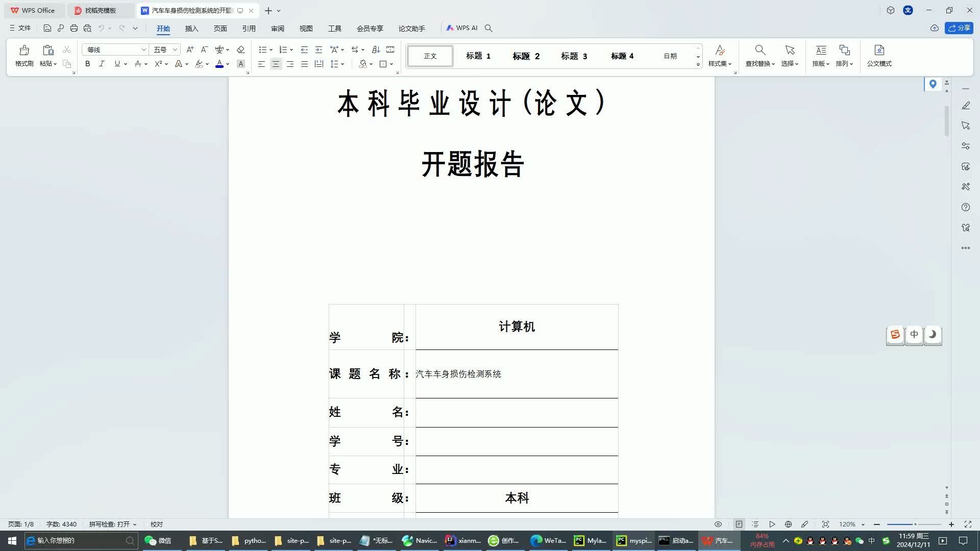Viewport: 980px width, 551px height.
Task: Click the zoom slider handle
Action: click(x=915, y=524)
